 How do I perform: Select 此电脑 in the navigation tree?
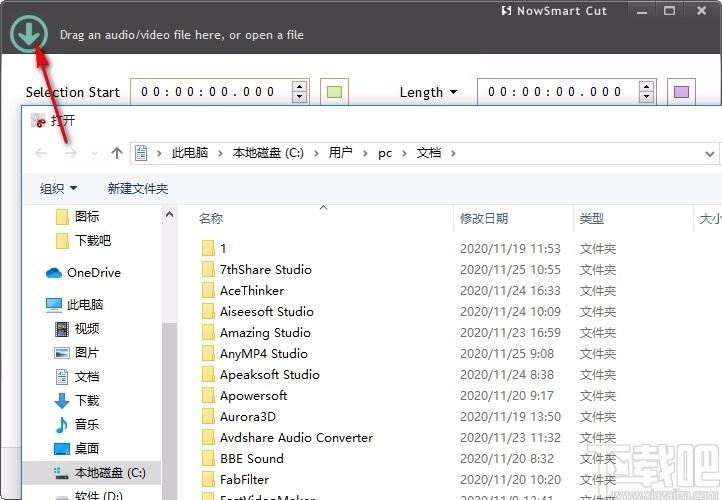pos(84,304)
